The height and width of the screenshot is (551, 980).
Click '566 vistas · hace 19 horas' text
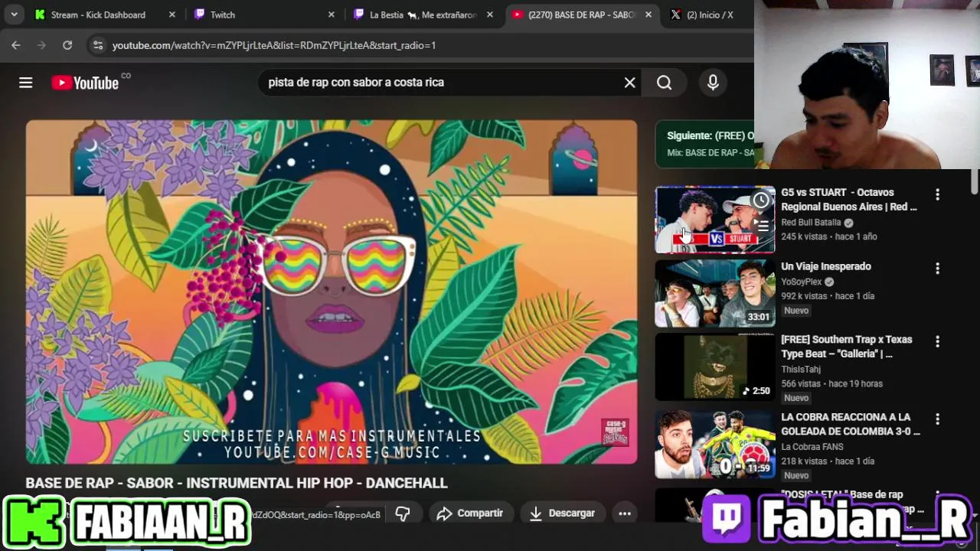coord(832,383)
